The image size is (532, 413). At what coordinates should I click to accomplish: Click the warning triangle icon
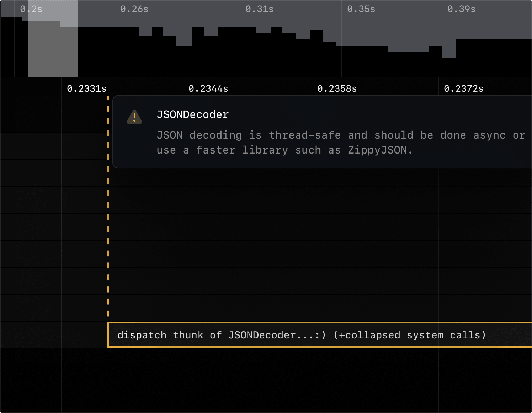pos(134,117)
